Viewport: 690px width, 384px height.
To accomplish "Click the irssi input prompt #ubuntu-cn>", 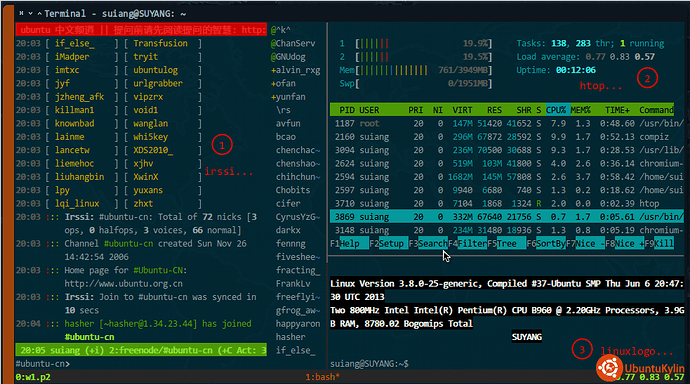I will (43, 364).
